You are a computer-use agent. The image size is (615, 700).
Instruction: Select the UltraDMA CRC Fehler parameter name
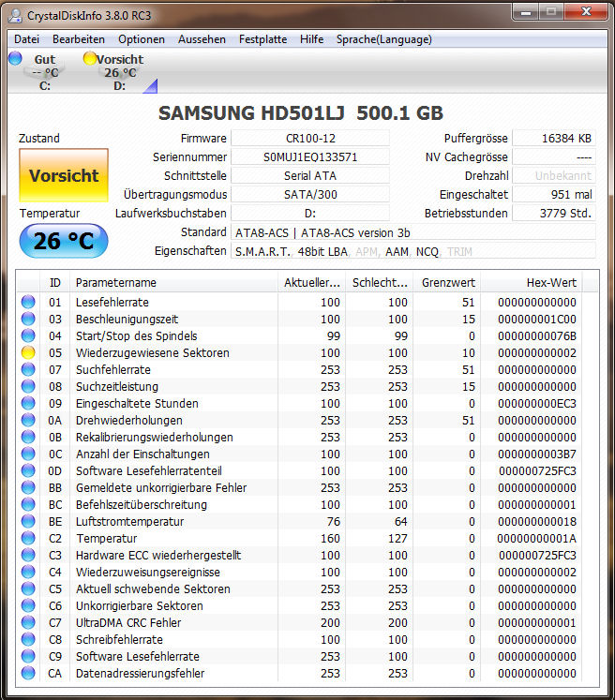[x=128, y=622]
